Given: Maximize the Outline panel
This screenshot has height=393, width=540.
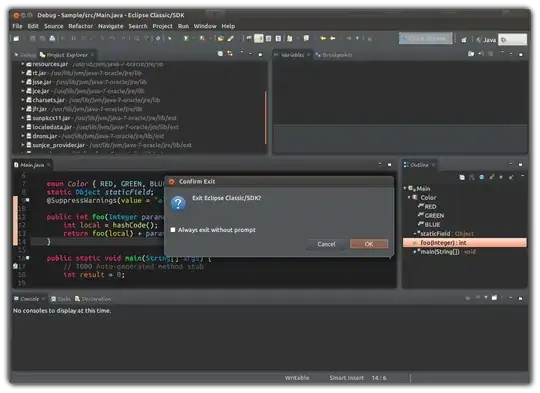Looking at the screenshot, I should pos(520,165).
